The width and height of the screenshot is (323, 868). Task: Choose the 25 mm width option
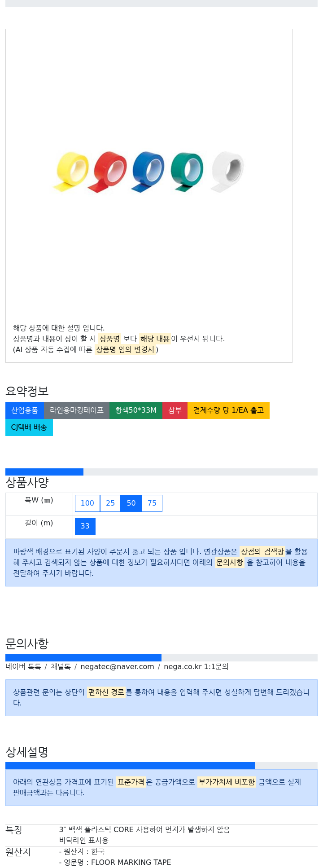coord(110,503)
